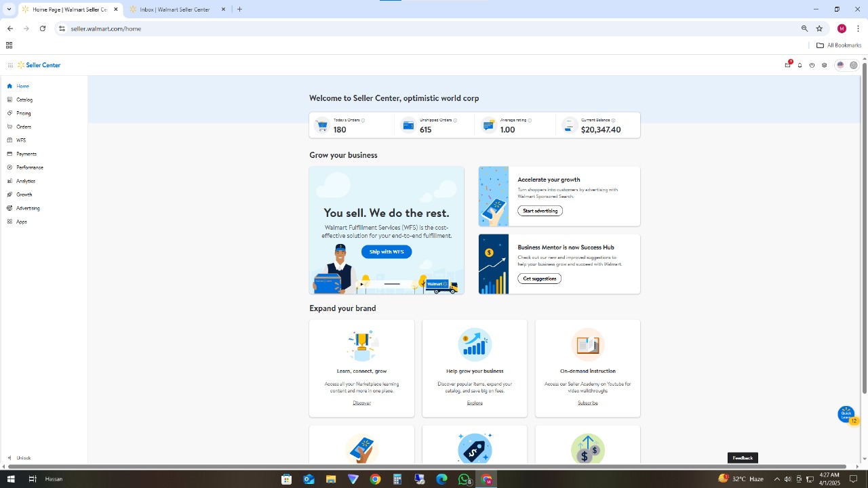Show hidden system tray icons chevron
The width and height of the screenshot is (868, 488).
pyautogui.click(x=776, y=479)
